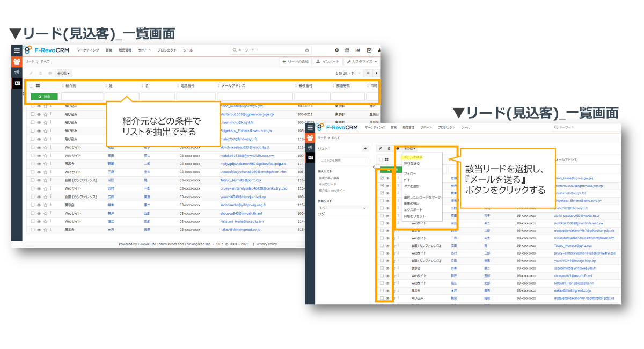Click the trash delete icon in right window toolbar

(x=389, y=148)
